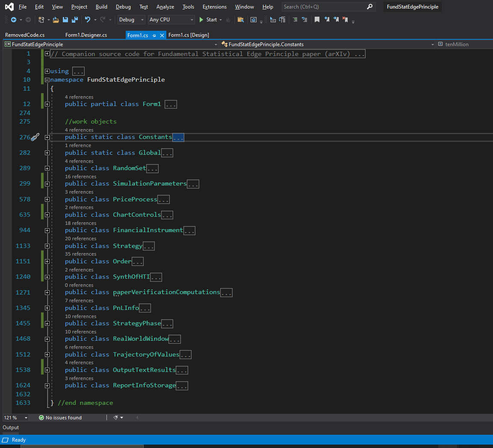Screen dimensions: 493x448
Task: Click the screwdriver quick actions icon at line 276
Action: tap(35, 137)
